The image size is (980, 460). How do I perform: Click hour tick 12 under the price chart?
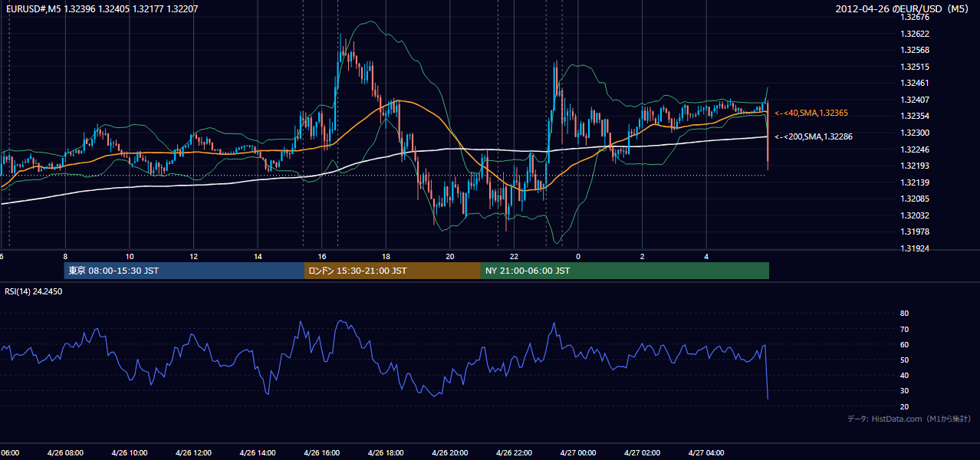tap(193, 256)
